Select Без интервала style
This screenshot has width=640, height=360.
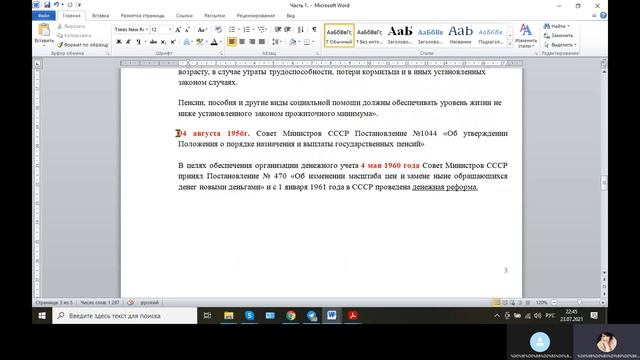point(369,36)
